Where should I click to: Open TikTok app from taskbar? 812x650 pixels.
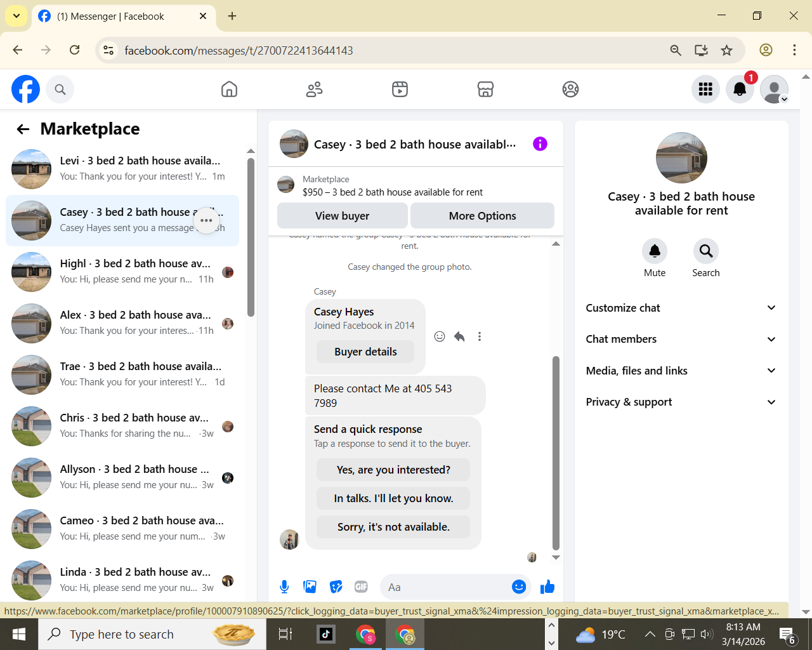pos(326,634)
